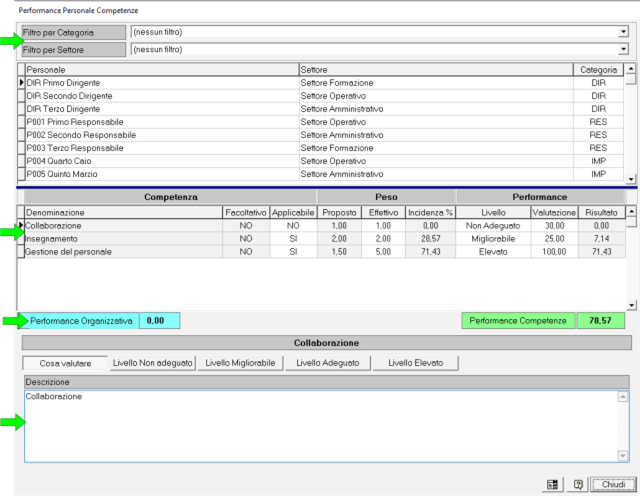Screen dimensions: 640x496
Task: Select the Gestione del personale row
Action: coord(120,252)
